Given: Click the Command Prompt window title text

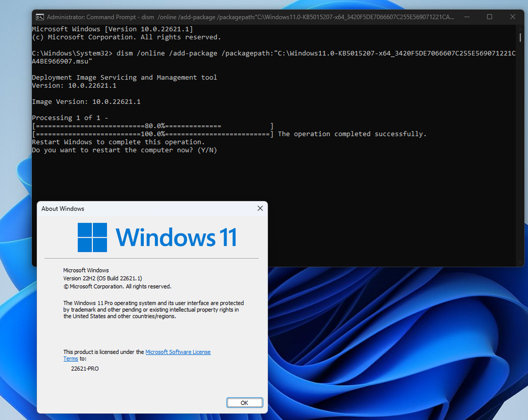Looking at the screenshot, I should pos(250,17).
